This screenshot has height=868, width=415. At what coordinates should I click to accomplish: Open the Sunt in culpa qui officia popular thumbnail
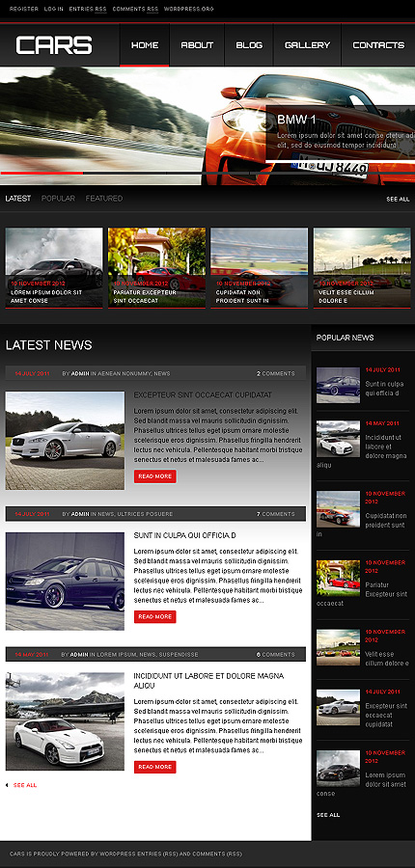pyautogui.click(x=338, y=385)
